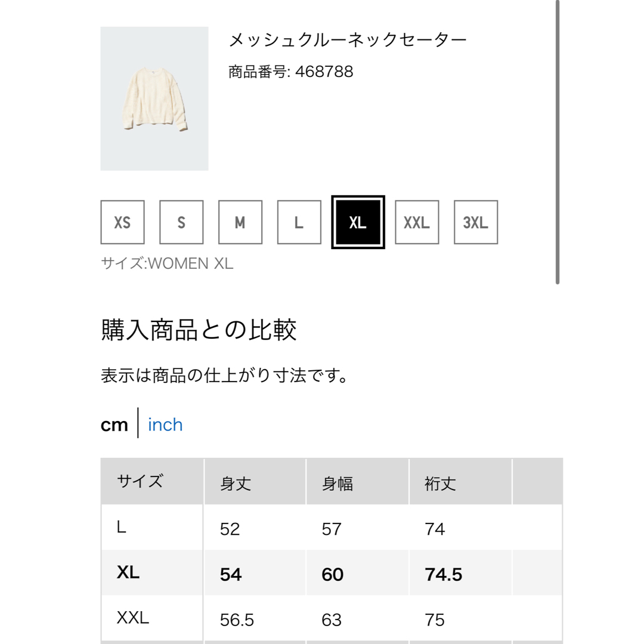Click the product title メッシュクルーネックセーター
This screenshot has height=644, width=644.
point(348,40)
